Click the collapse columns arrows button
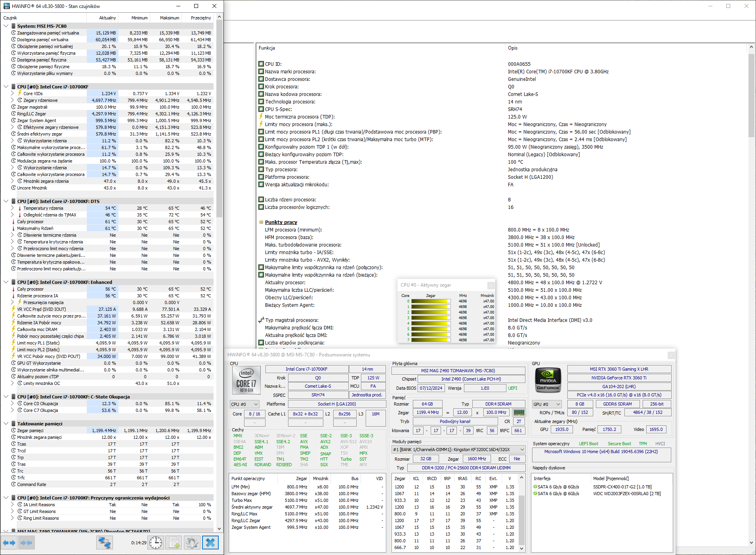Screen dimensions: 756x555 pos(26,542)
